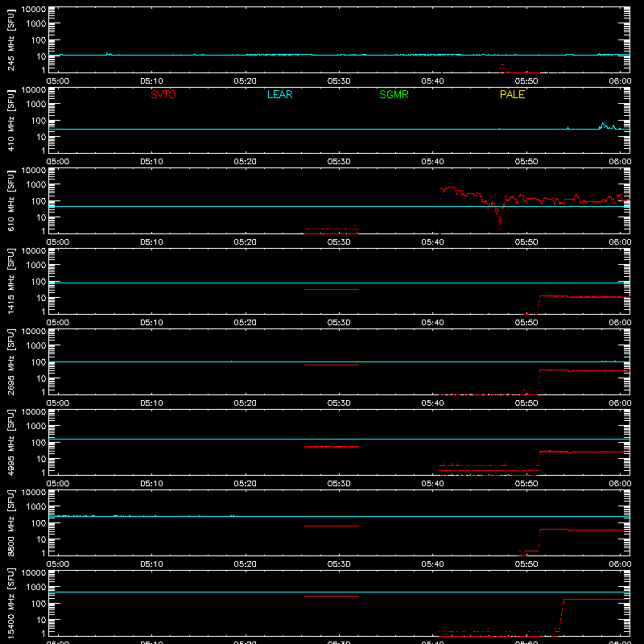Click the 10000 y-axis label of the 245 MHz panel
Viewport: 644px width, 644px height.
click(x=34, y=10)
